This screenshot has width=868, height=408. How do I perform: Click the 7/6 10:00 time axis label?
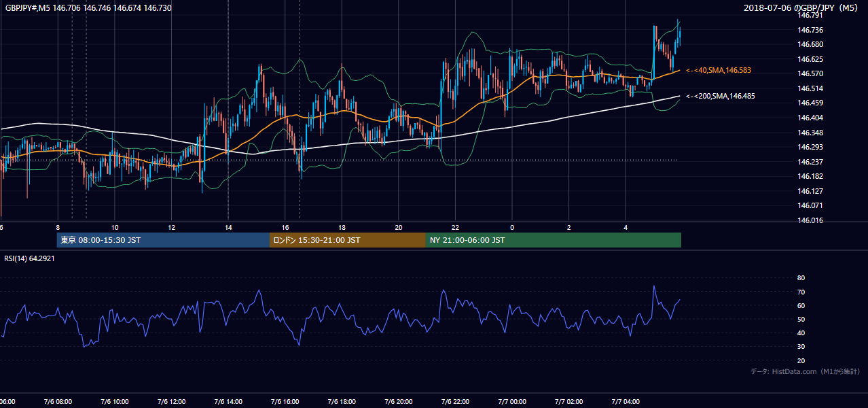114,401
